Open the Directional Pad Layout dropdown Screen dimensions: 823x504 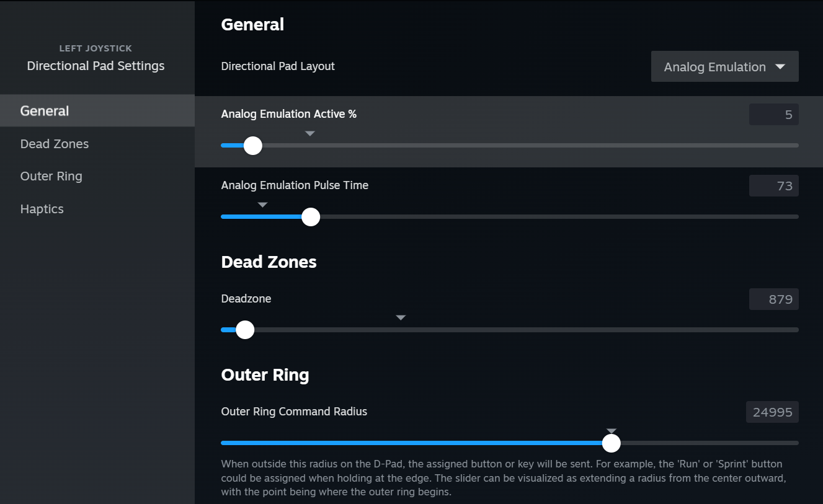pyautogui.click(x=724, y=66)
